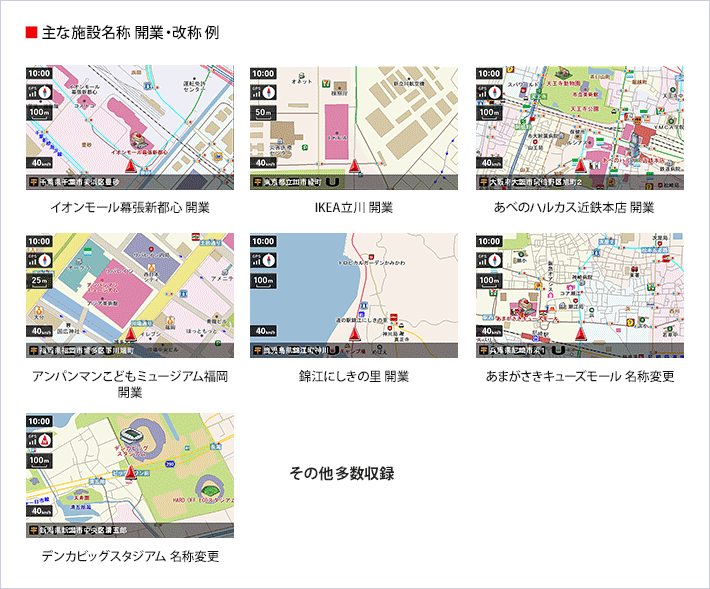710x589 pixels.
Task: Click the address bar in the イオンモール幕張新都心 map
Action: click(130, 182)
